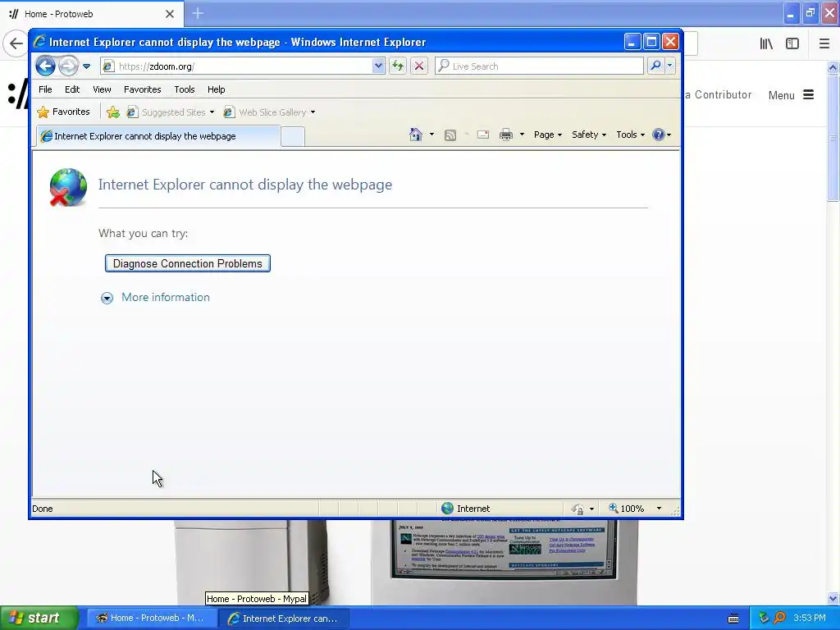
Task: Click the Protected Mode lock icon in status bar
Action: (577, 509)
